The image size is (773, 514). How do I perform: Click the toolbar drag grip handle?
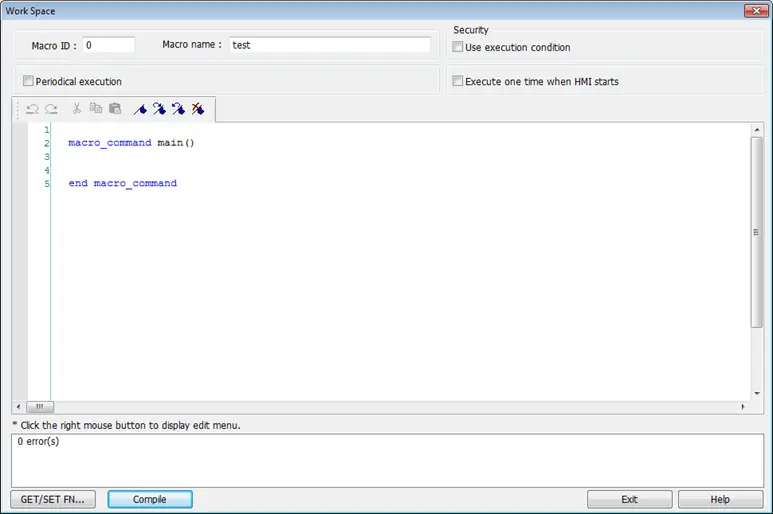18,109
